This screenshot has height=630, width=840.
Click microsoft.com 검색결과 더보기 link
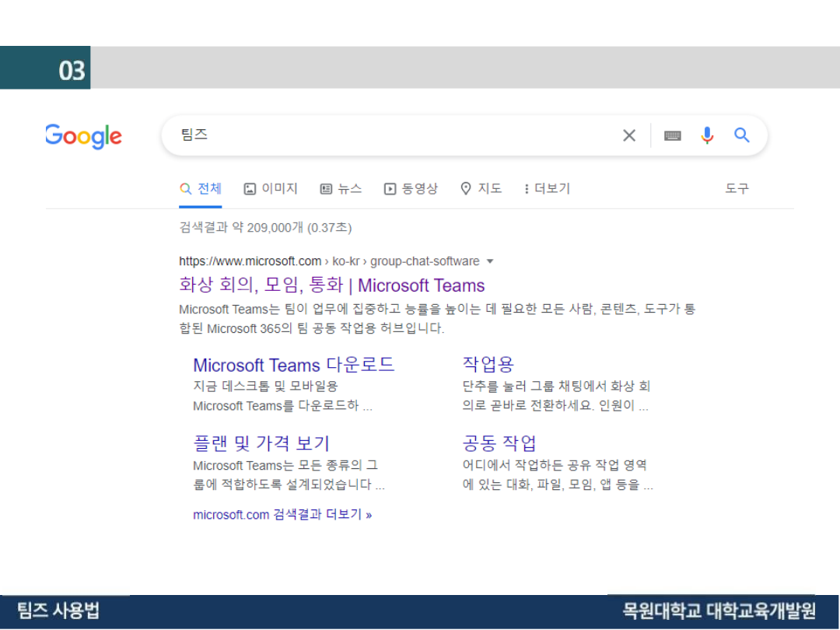pos(282,515)
